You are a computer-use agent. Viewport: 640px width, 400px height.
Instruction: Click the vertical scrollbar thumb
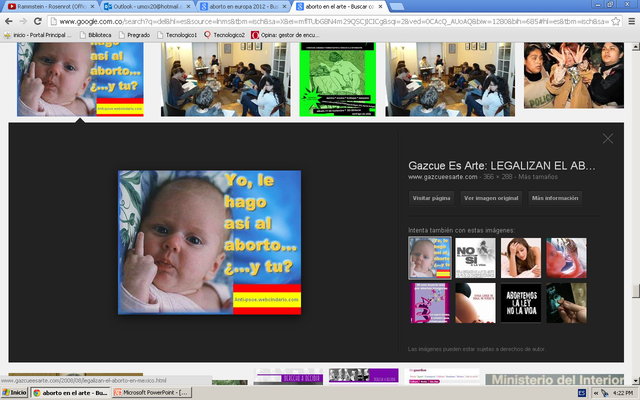(636, 291)
